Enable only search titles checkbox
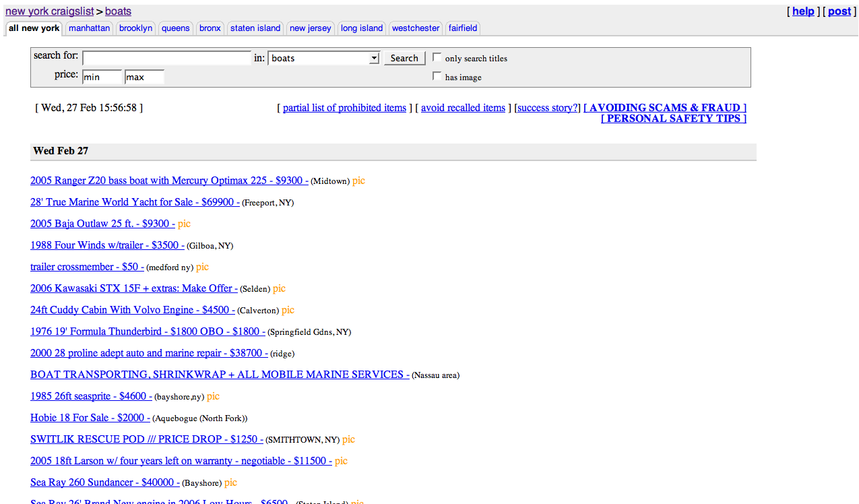Image resolution: width=859 pixels, height=504 pixels. (x=437, y=57)
